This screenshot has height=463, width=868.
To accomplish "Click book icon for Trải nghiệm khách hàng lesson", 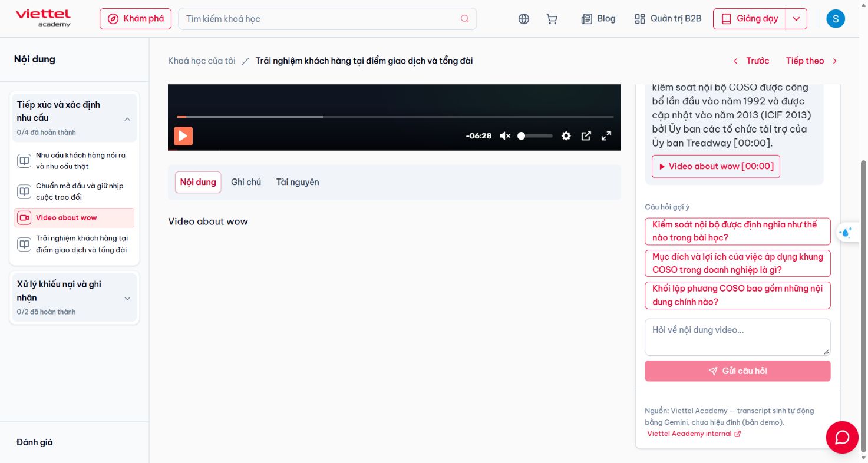I will [x=24, y=244].
